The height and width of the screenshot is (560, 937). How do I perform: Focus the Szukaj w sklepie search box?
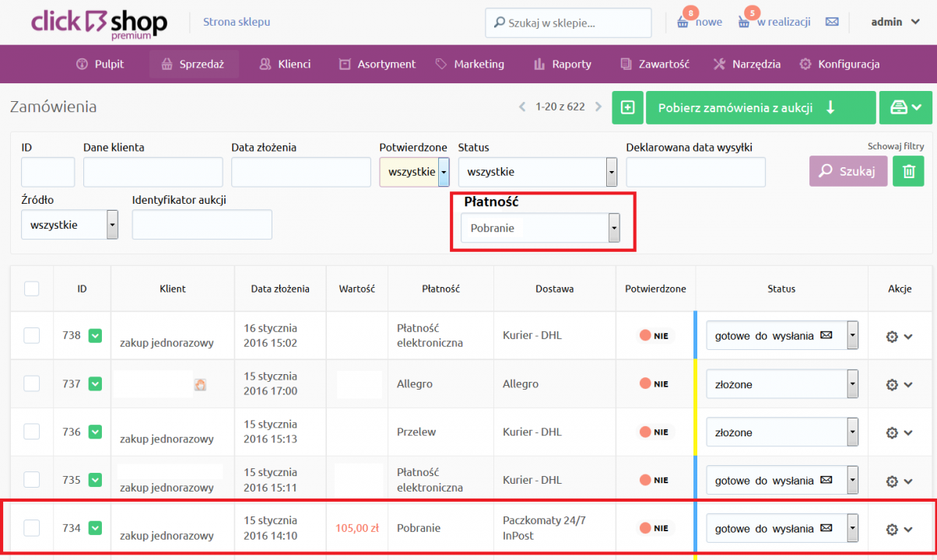(x=568, y=23)
